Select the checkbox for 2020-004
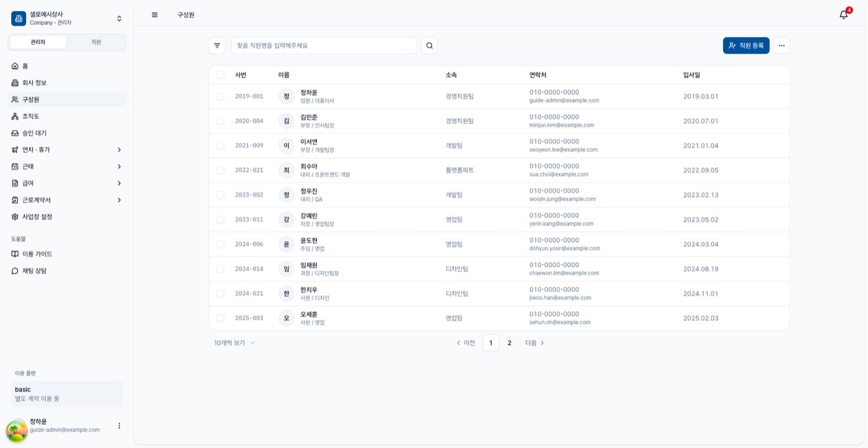 220,121
